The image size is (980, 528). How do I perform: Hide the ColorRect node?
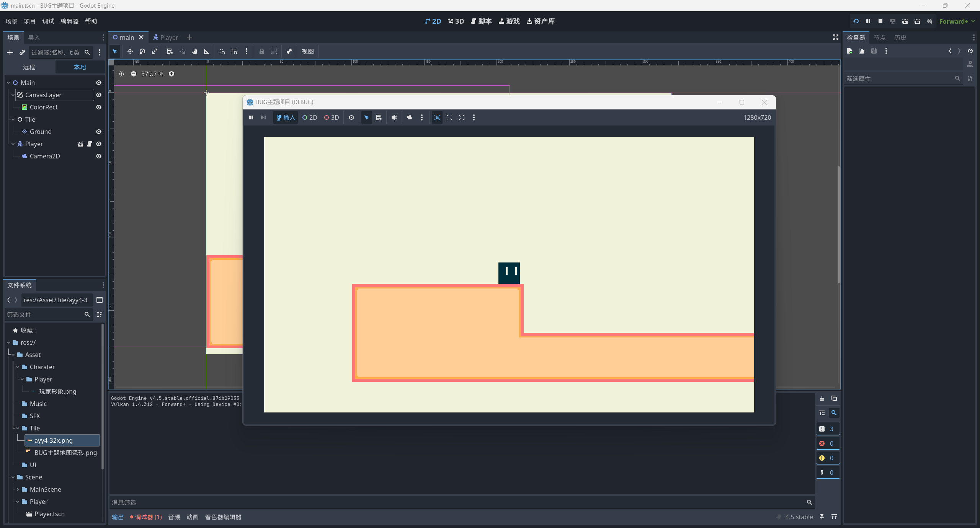99,107
